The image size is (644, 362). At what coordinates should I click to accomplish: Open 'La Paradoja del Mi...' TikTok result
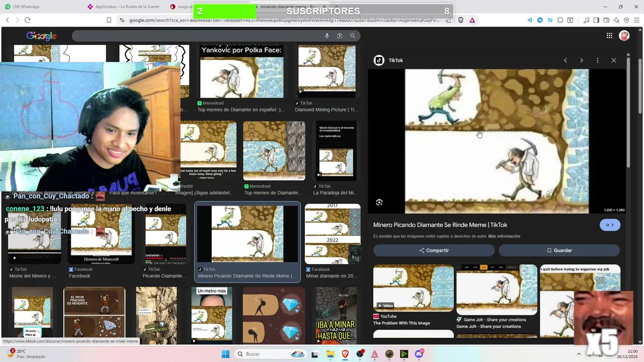pyautogui.click(x=336, y=158)
